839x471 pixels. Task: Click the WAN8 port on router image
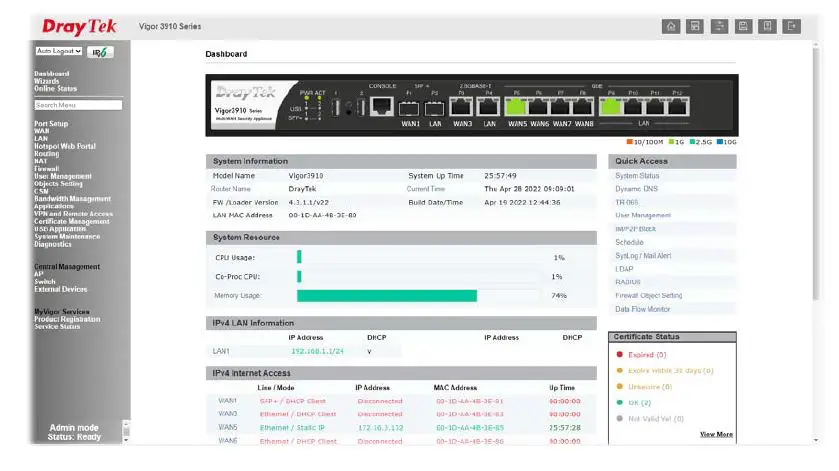[x=583, y=107]
